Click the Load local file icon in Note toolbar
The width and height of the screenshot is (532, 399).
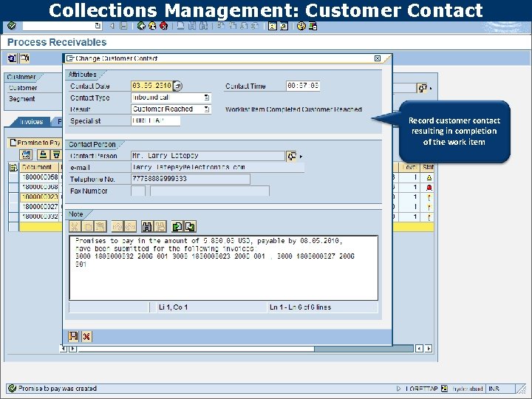tap(177, 226)
